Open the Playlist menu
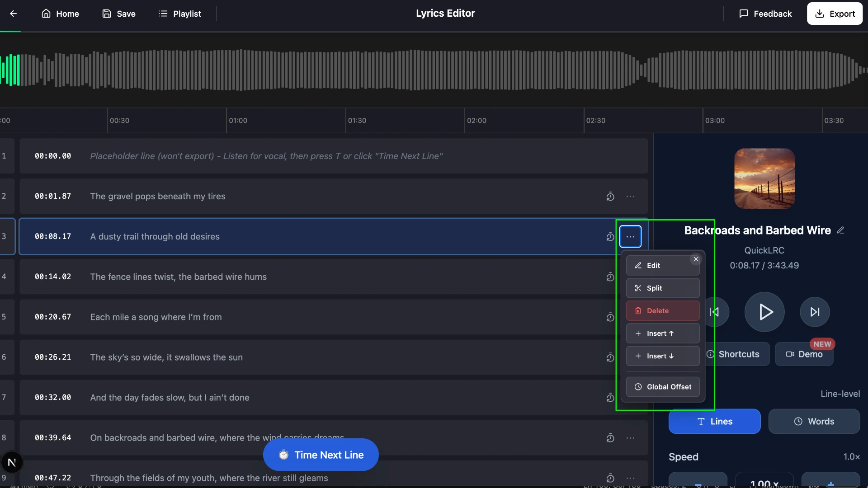The height and width of the screenshot is (488, 868). click(x=179, y=14)
